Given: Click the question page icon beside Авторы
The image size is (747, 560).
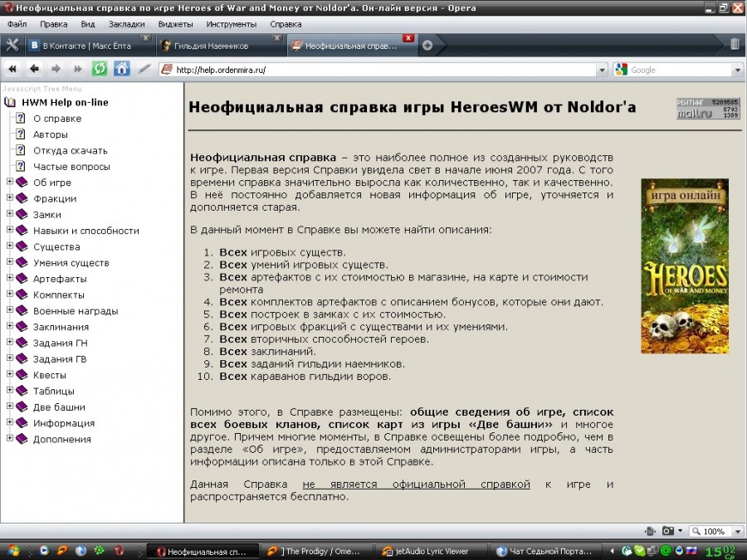Looking at the screenshot, I should click(21, 134).
